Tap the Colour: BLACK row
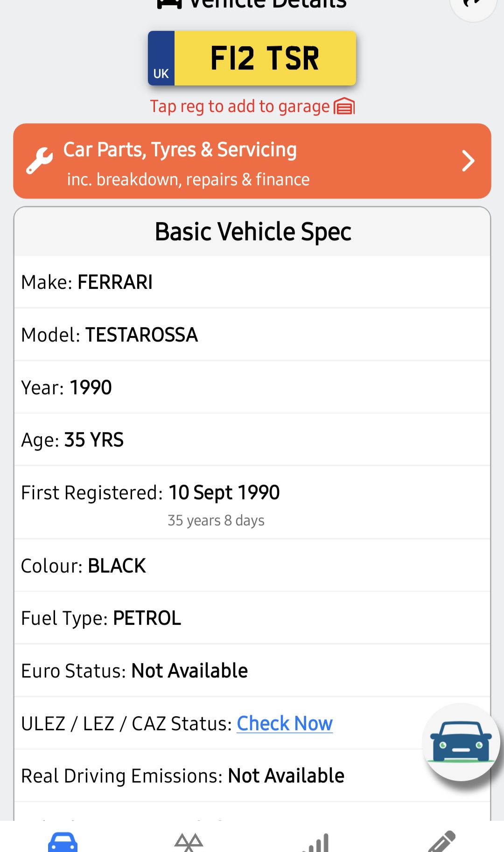This screenshot has height=852, width=504. 252,566
